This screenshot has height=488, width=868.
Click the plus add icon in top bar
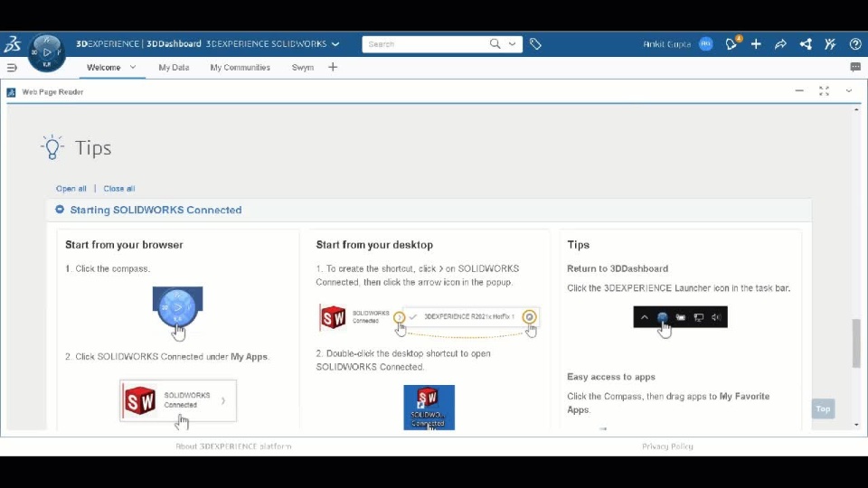[756, 43]
